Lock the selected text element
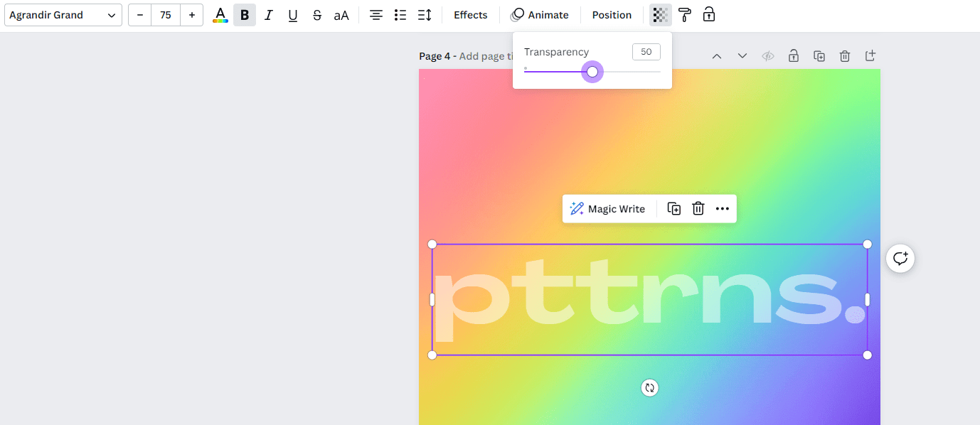Viewport: 980px width, 425px height. [708, 14]
